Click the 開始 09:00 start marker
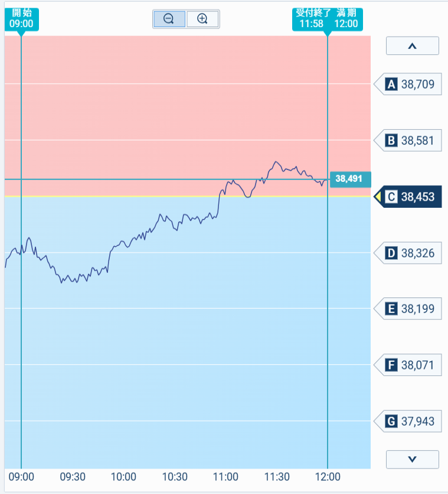The width and height of the screenshot is (448, 494). [21, 19]
